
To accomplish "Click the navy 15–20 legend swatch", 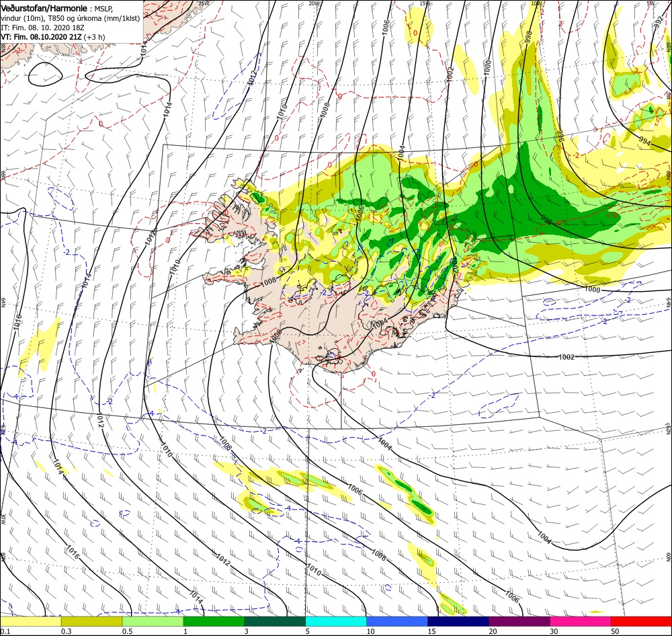I will (458, 621).
